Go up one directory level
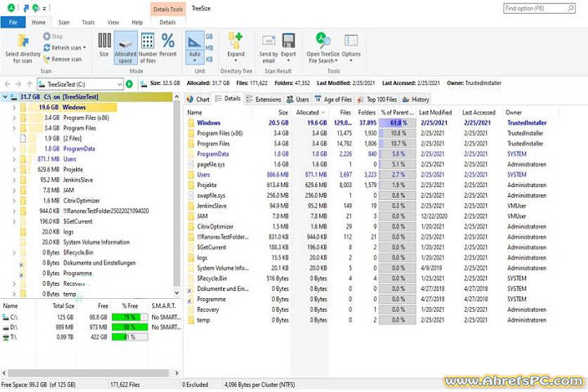588x392 pixels. [x=29, y=84]
